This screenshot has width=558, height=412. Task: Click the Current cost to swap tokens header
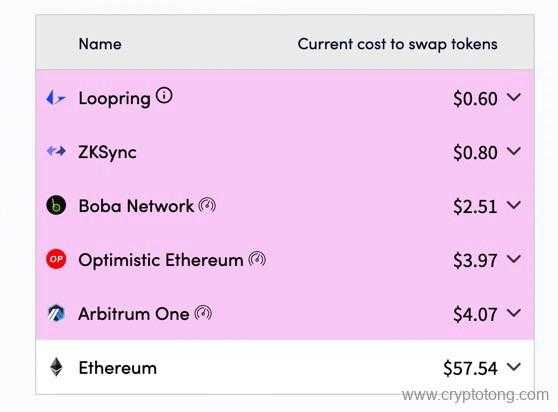(398, 44)
